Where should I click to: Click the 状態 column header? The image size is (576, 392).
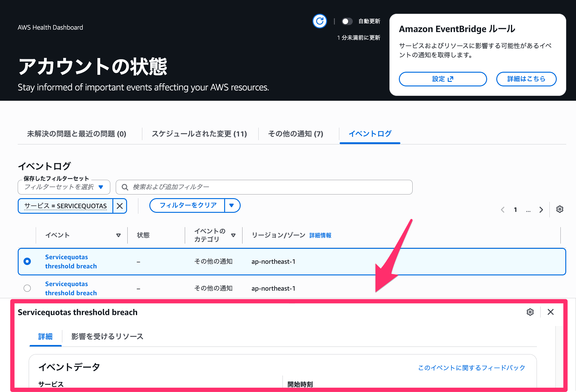143,235
